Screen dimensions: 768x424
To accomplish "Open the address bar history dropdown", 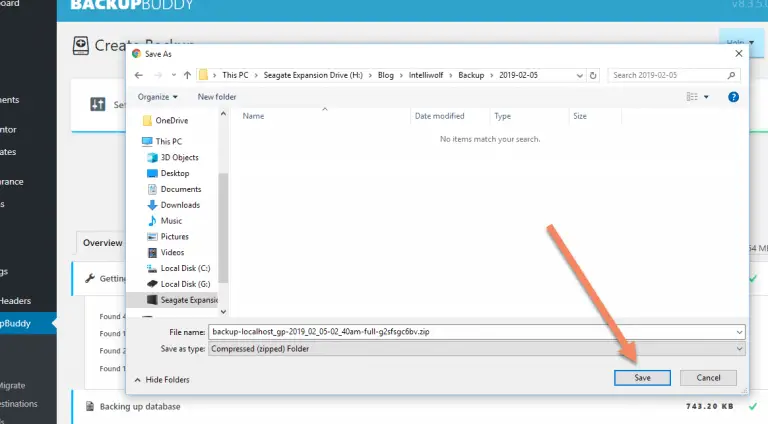I will [579, 75].
